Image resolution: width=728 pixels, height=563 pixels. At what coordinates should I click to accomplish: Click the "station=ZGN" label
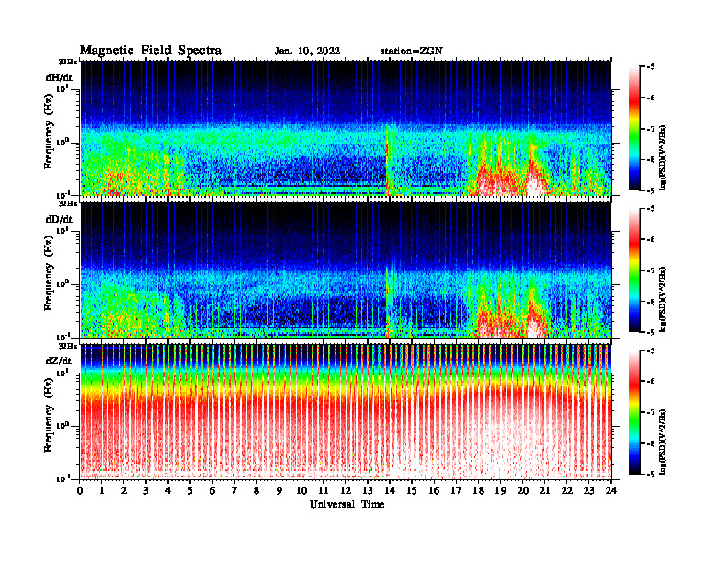click(412, 52)
